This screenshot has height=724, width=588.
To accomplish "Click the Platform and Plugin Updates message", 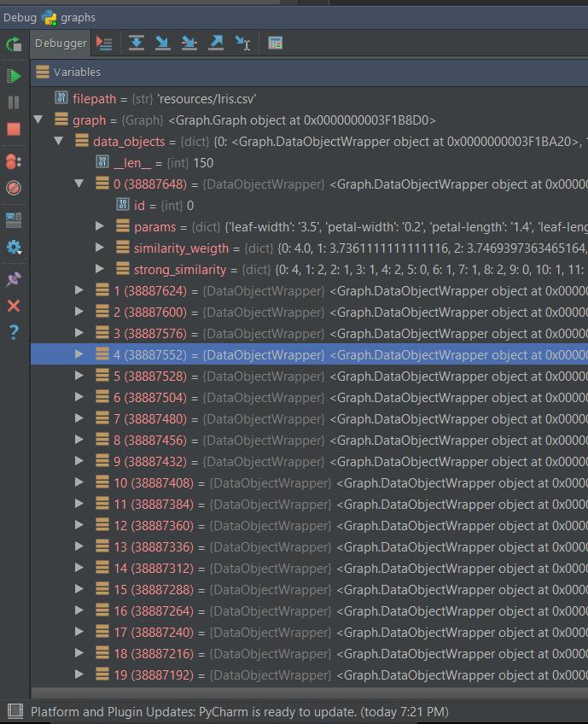I will pyautogui.click(x=240, y=711).
